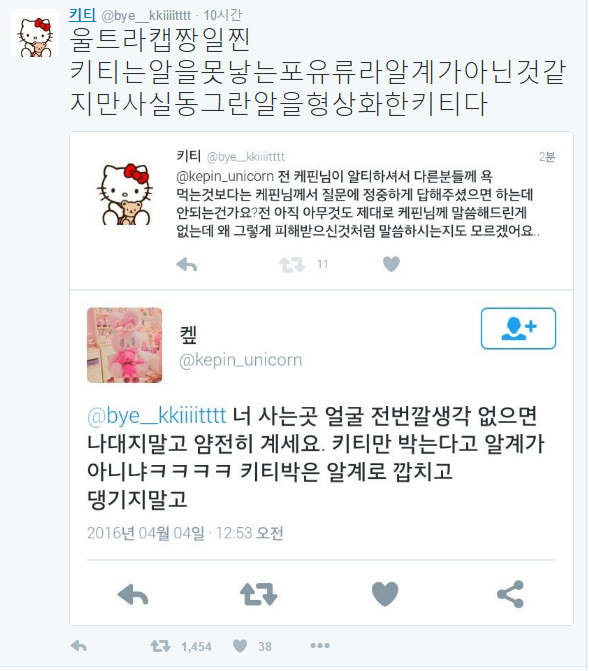589x671 pixels.
Task: Open the three-dots more options menu
Action: coord(320,645)
